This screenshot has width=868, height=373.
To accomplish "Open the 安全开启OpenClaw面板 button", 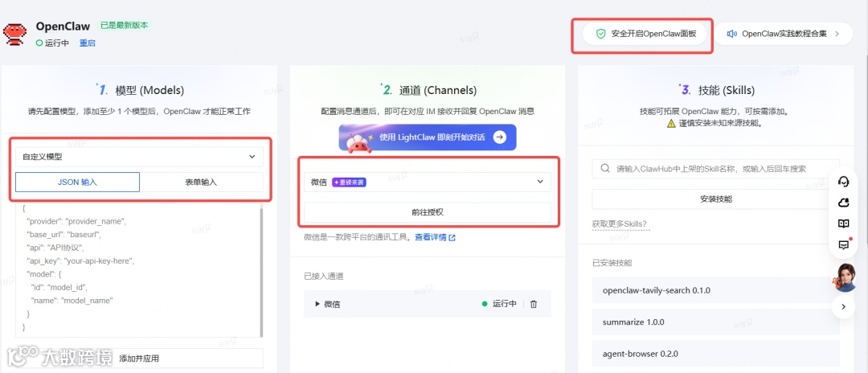I will coord(645,34).
